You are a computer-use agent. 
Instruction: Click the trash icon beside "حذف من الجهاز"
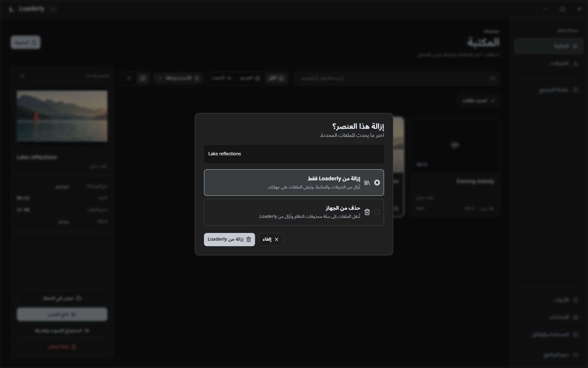pyautogui.click(x=367, y=212)
